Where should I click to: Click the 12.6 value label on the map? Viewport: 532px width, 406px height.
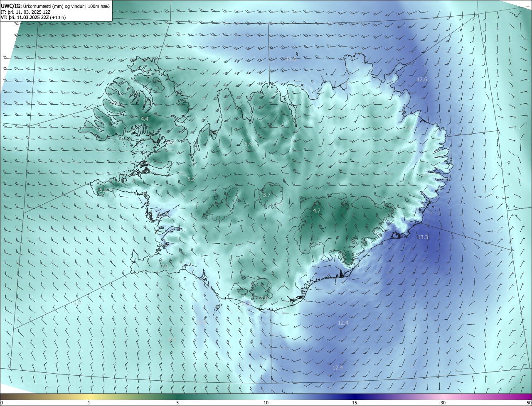[422, 79]
